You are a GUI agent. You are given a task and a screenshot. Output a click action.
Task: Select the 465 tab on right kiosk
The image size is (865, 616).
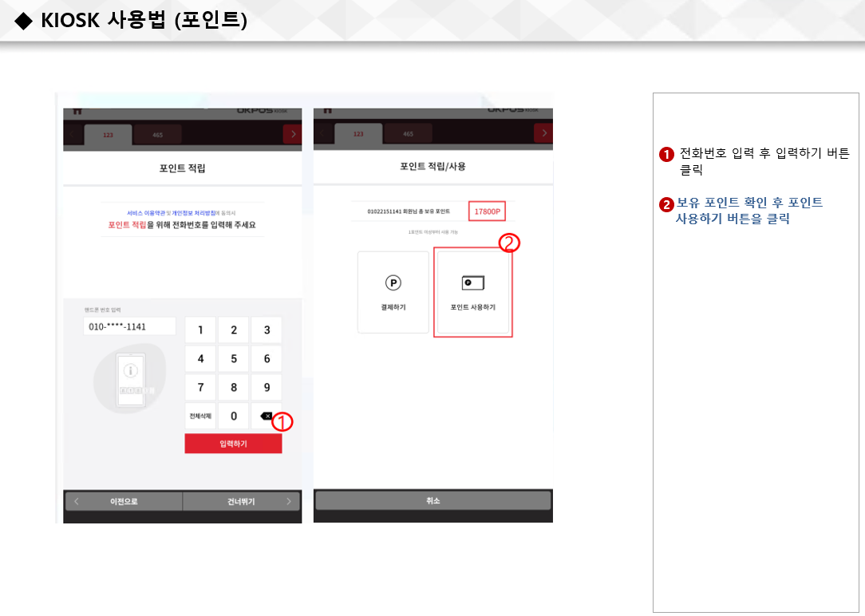click(409, 134)
